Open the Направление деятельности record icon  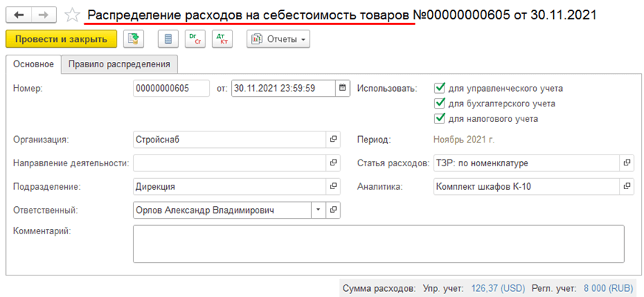(x=333, y=163)
